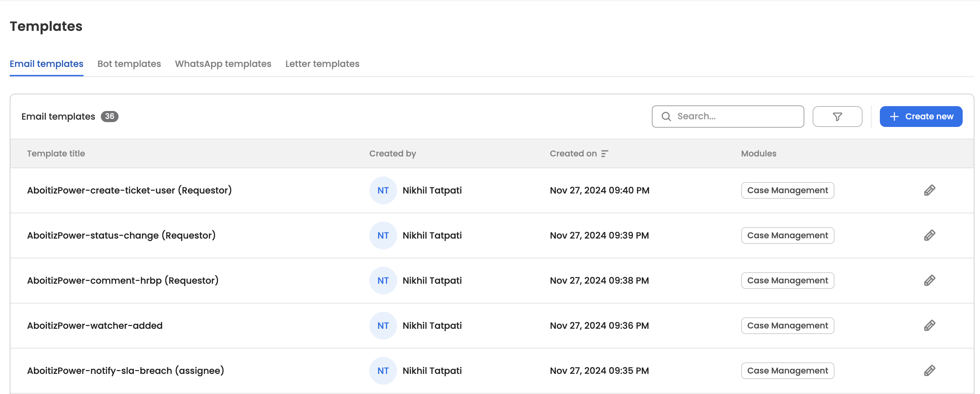
Task: Edit AboitizPower-create-ticket-user template pencil icon
Action: [929, 190]
